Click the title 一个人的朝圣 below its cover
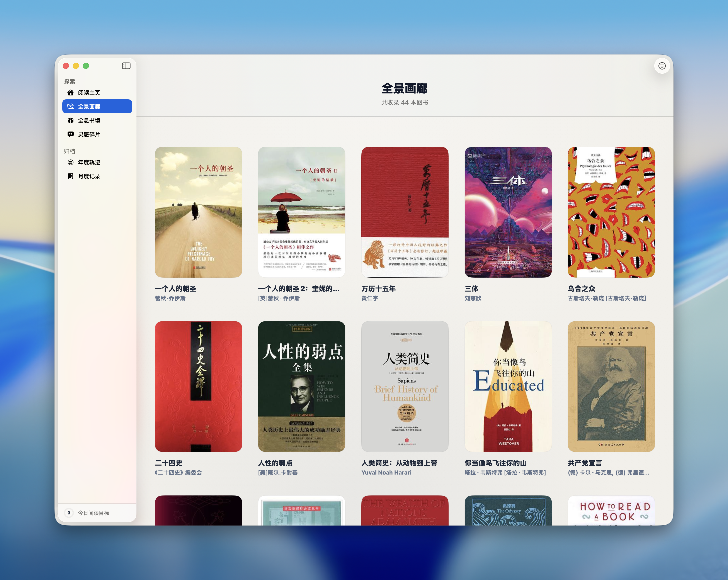 pos(176,289)
